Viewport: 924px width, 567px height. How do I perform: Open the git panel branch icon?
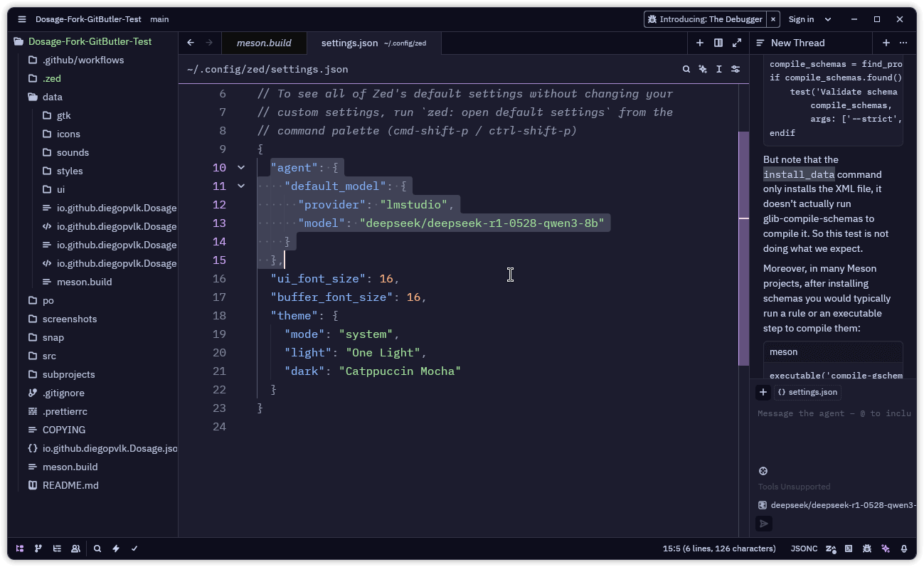pyautogui.click(x=38, y=549)
